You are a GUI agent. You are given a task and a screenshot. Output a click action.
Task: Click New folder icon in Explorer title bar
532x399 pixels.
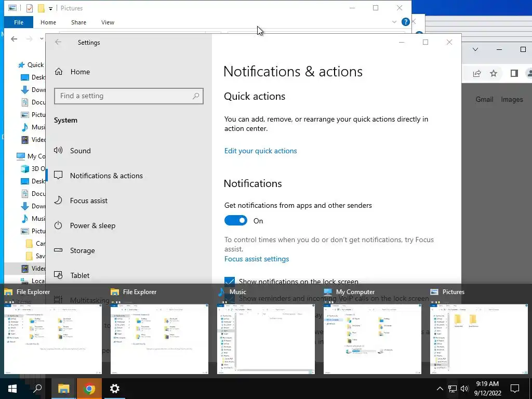(41, 8)
